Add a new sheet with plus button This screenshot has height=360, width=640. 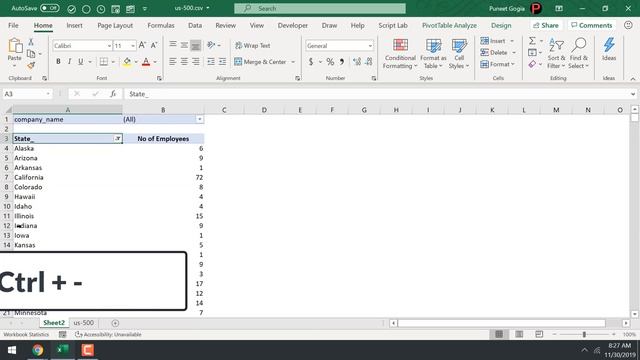[115, 323]
